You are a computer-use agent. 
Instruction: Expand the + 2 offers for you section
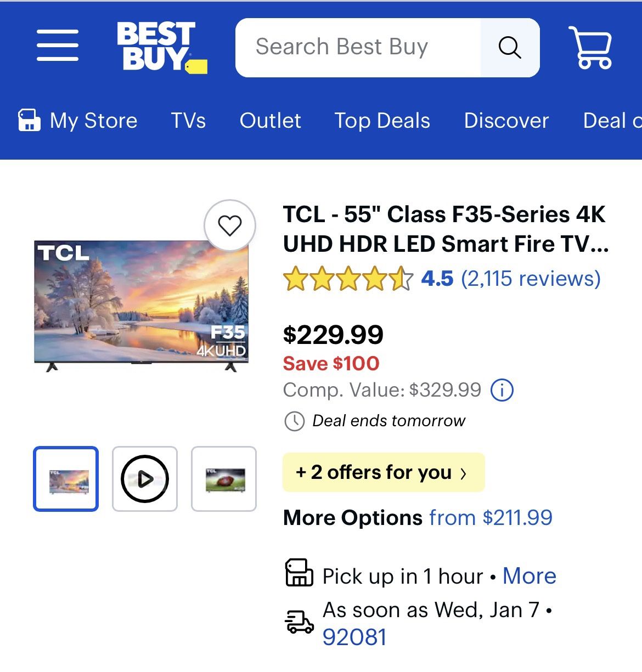tap(383, 472)
